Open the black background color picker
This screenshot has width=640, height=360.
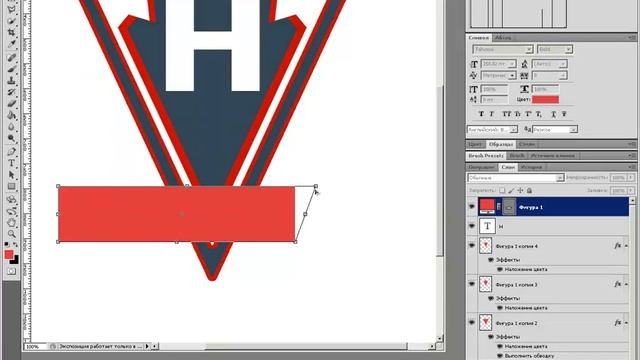[x=16, y=261]
